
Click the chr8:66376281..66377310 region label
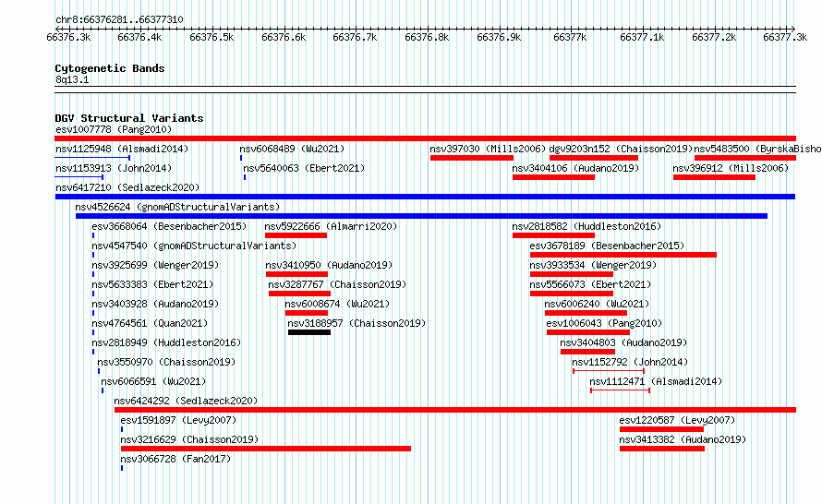click(119, 20)
